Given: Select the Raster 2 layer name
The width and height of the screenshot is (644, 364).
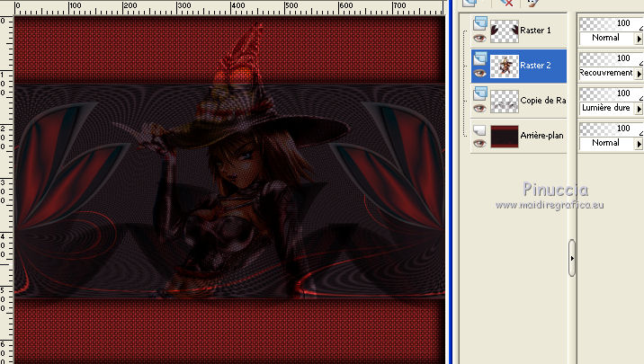Looking at the screenshot, I should [535, 66].
